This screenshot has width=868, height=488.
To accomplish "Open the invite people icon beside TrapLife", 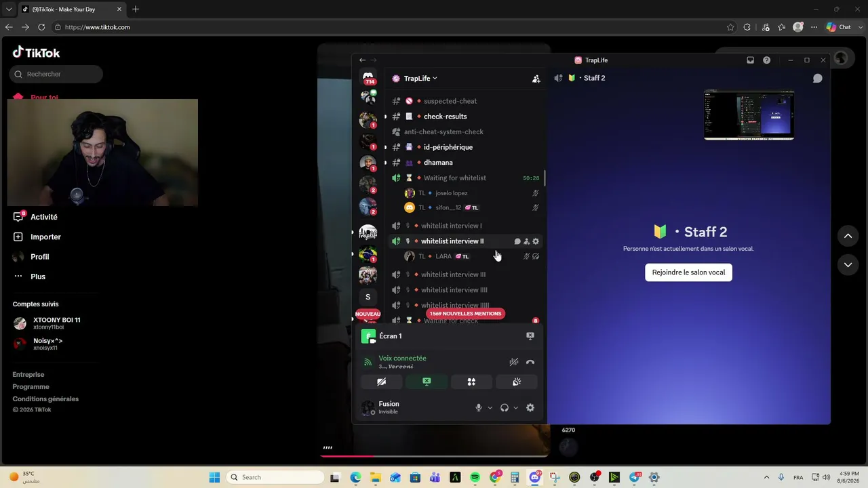I will coord(536,79).
